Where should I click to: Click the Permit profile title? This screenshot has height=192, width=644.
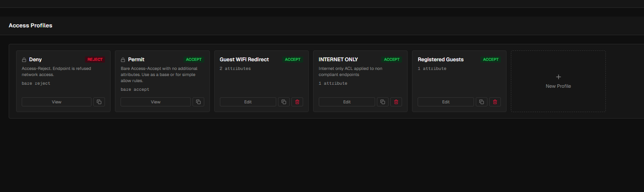[x=136, y=60]
